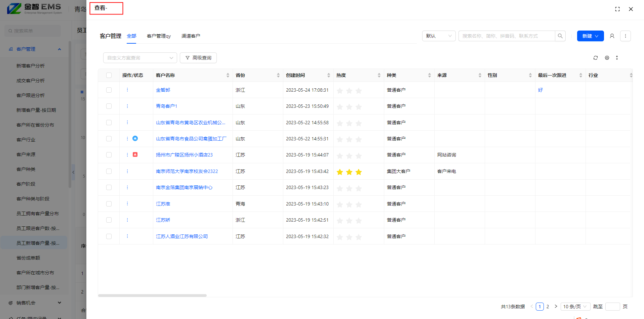Select the checkbox for 金智郎 row
Image resolution: width=644 pixels, height=319 pixels.
coord(109,90)
